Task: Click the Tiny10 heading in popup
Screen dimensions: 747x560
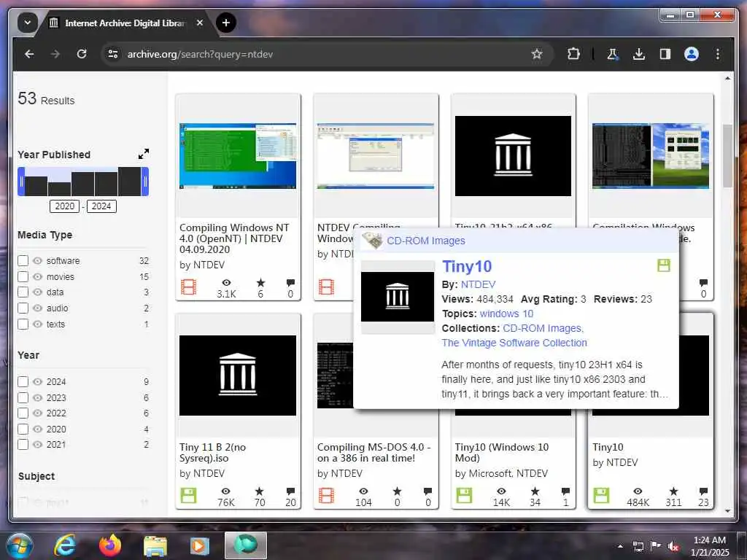Action: pyautogui.click(x=467, y=267)
